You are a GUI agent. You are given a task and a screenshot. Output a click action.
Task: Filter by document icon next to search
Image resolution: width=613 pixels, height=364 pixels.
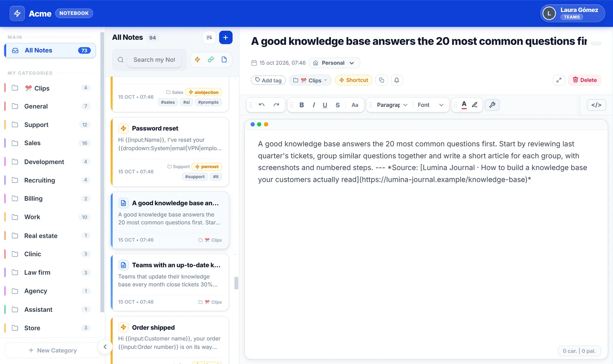(x=224, y=60)
